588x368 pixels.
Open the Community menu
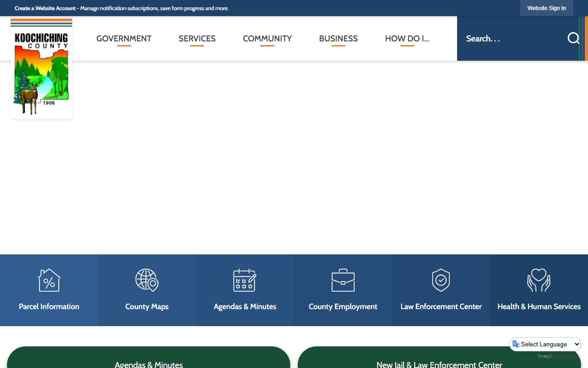267,39
